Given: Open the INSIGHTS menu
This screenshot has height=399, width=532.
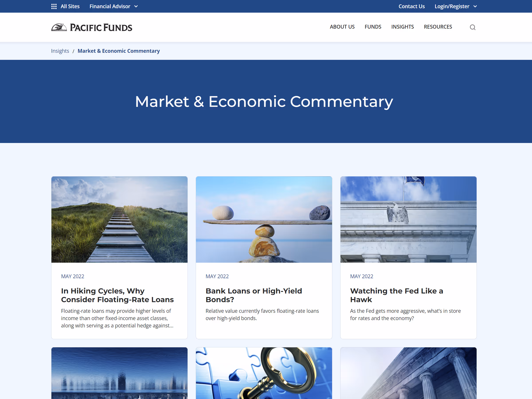Looking at the screenshot, I should tap(402, 27).
